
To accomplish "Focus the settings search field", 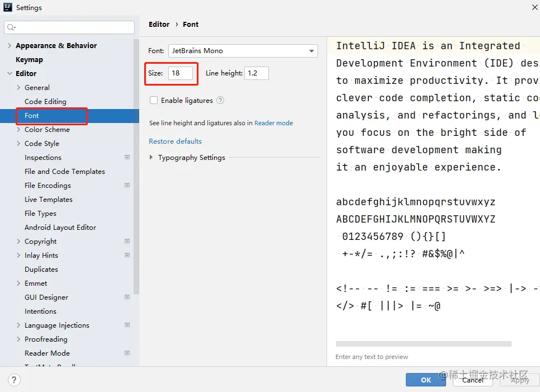I will [x=69, y=27].
